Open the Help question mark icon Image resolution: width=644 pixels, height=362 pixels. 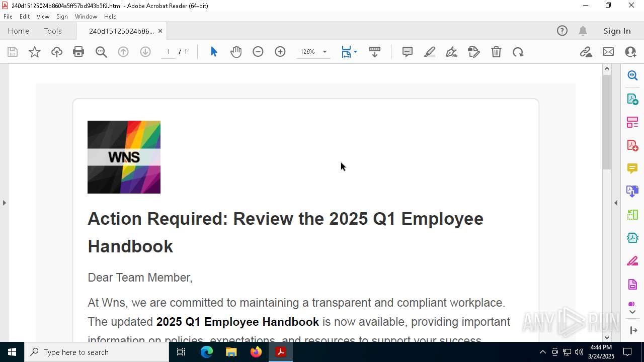(x=562, y=31)
